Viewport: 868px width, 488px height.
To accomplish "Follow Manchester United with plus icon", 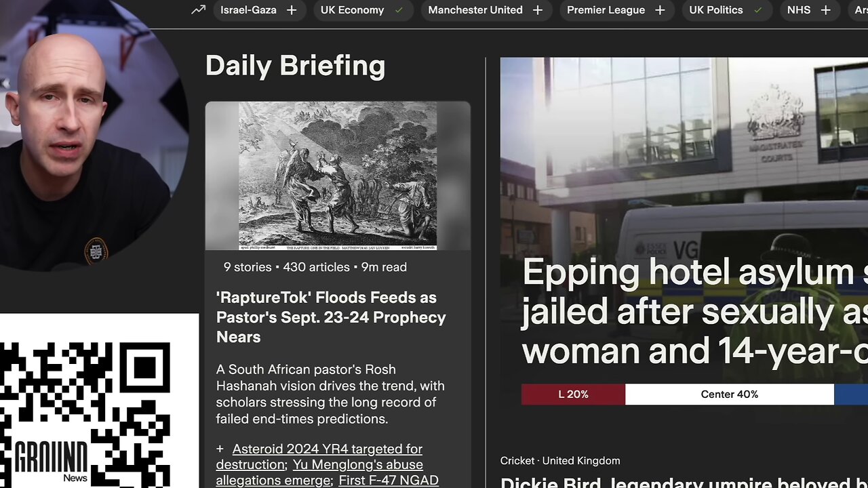I will (538, 10).
